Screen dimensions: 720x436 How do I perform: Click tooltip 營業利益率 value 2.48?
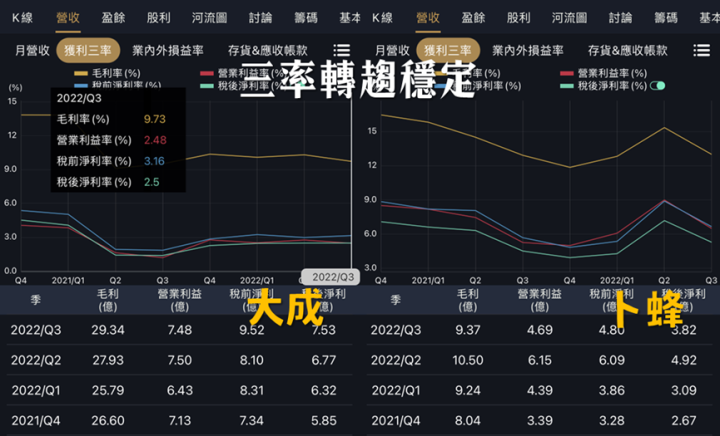tap(155, 140)
